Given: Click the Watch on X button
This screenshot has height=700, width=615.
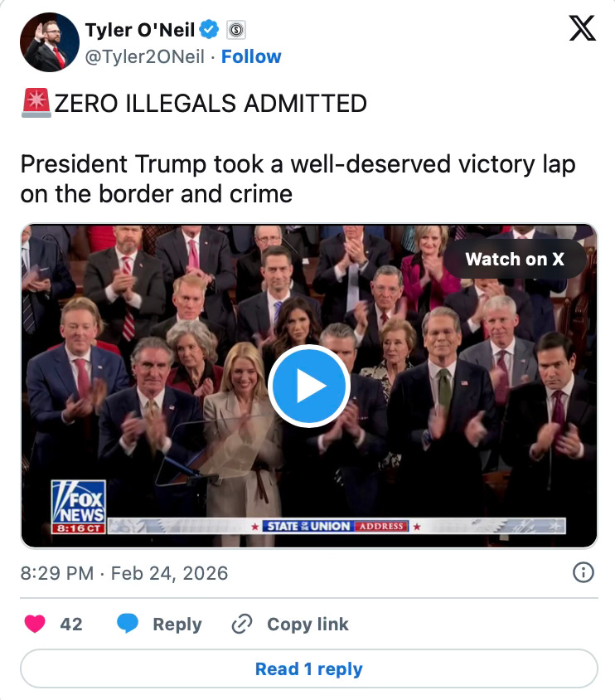Looking at the screenshot, I should point(515,259).
